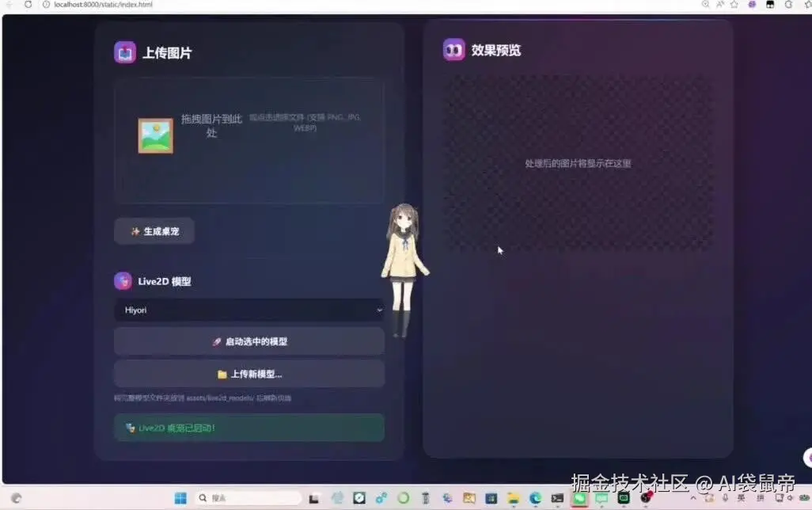Image resolution: width=812 pixels, height=510 pixels.
Task: Click the green circle taskbar icon
Action: (x=403, y=498)
